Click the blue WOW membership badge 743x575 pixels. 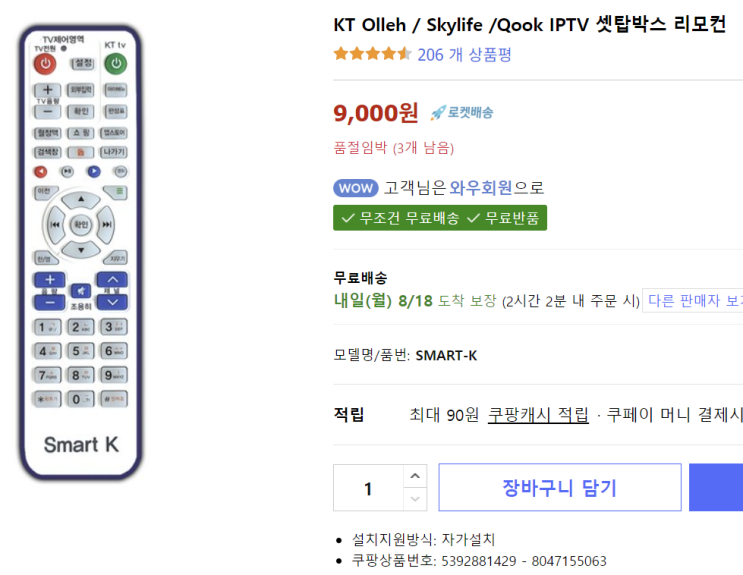pos(355,187)
